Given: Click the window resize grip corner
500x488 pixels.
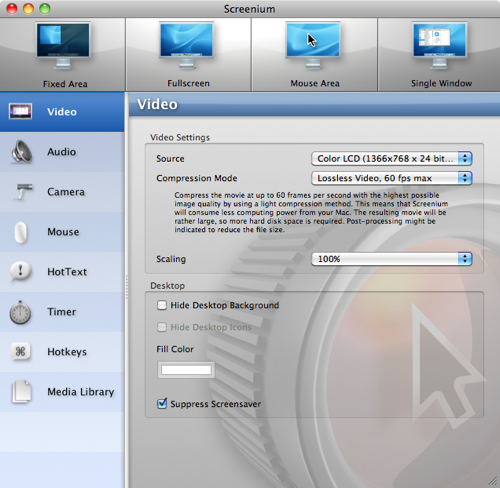Looking at the screenshot, I should [x=493, y=481].
